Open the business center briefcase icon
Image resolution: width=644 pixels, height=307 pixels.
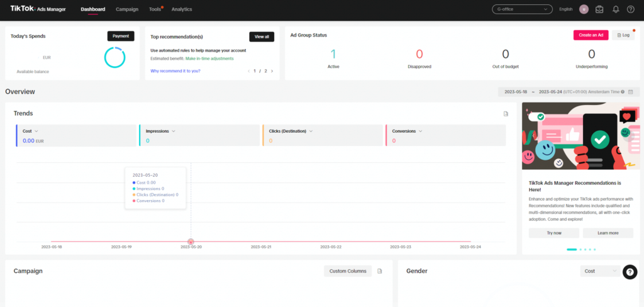coord(599,9)
